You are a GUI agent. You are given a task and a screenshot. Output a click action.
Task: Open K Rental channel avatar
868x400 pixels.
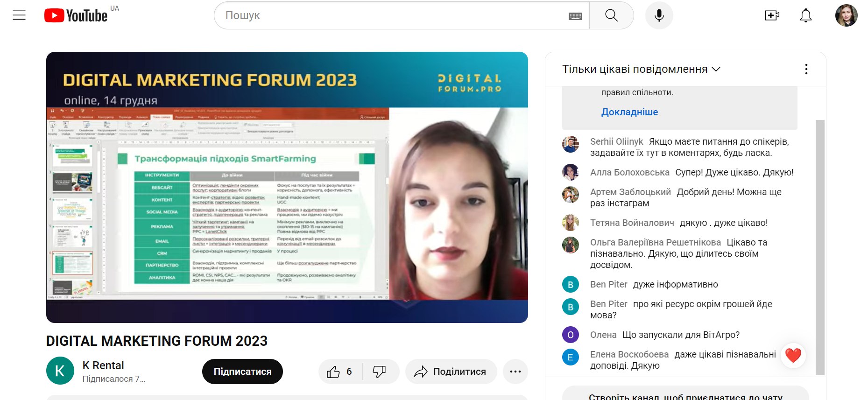pos(60,371)
